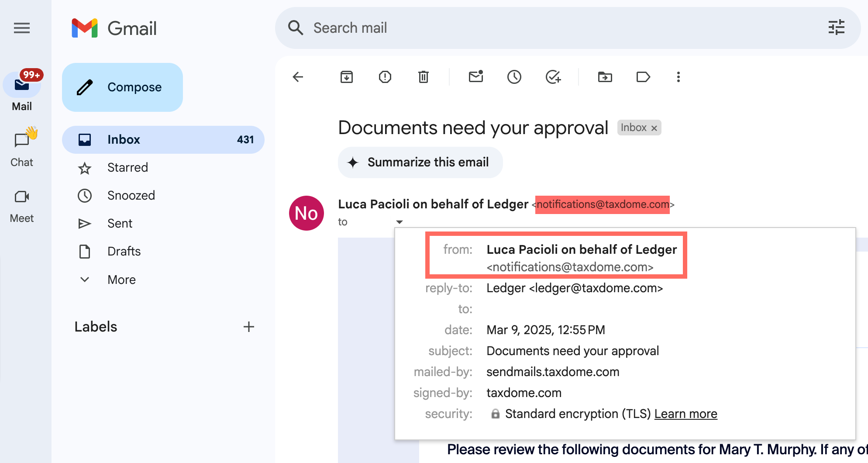This screenshot has width=868, height=463.
Task: Open the three-dot More options menu
Action: tap(678, 77)
